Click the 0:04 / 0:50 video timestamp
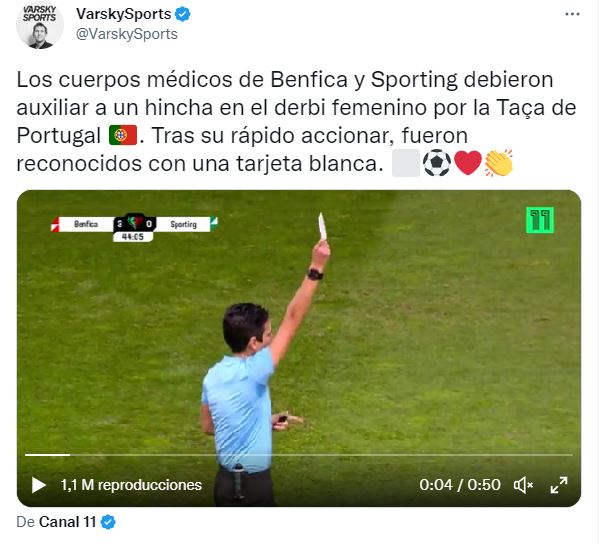This screenshot has width=602, height=544. (460, 485)
